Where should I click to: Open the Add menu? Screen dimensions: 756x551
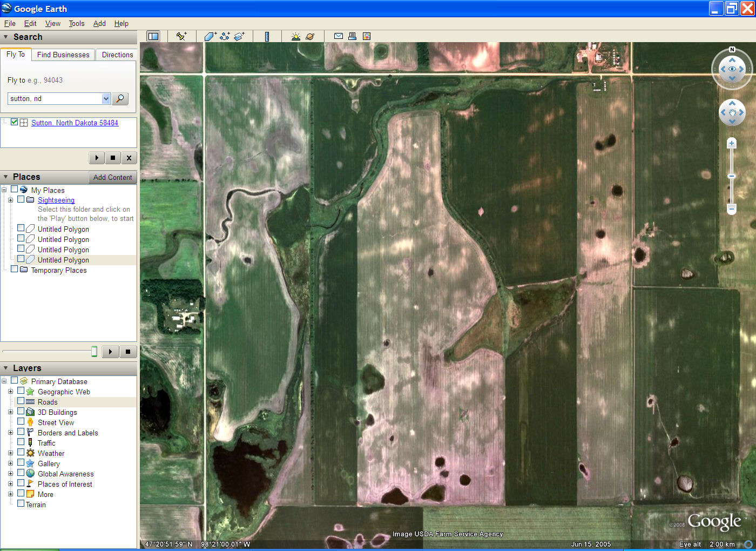pos(99,23)
